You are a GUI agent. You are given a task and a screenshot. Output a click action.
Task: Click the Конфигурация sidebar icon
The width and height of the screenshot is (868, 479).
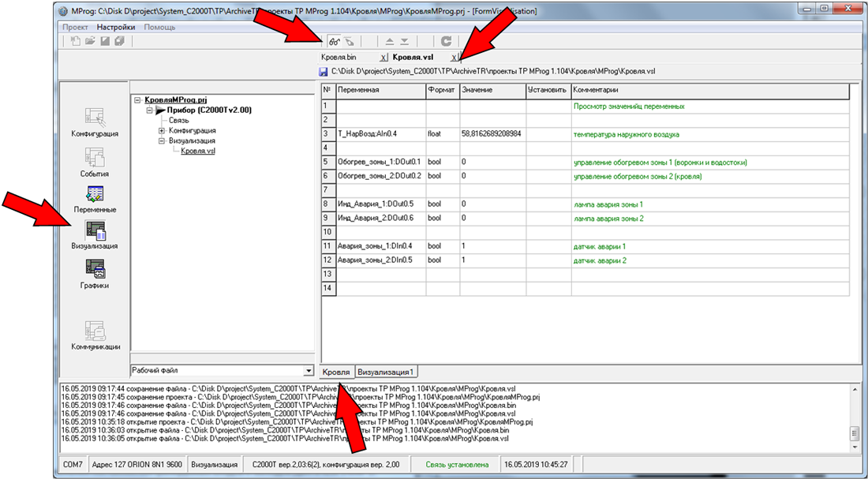(x=95, y=117)
